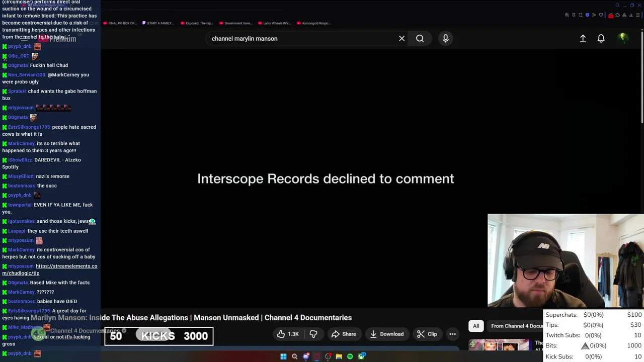Click the Superchats goal row
The image size is (644, 362).
point(593,315)
